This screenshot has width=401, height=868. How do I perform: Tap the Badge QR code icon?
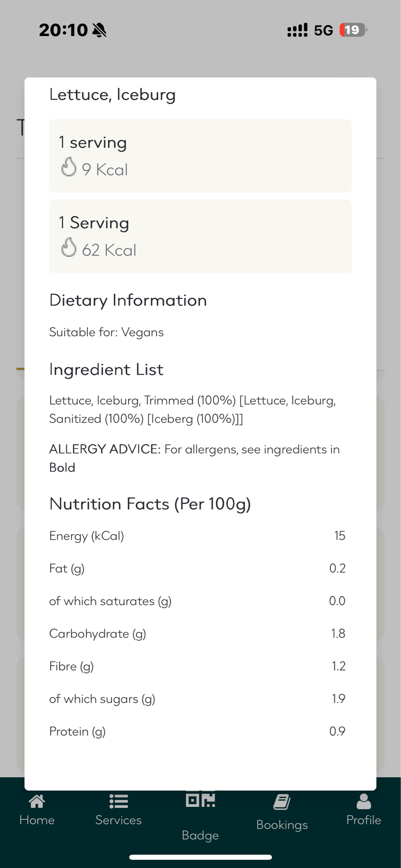[x=200, y=799]
